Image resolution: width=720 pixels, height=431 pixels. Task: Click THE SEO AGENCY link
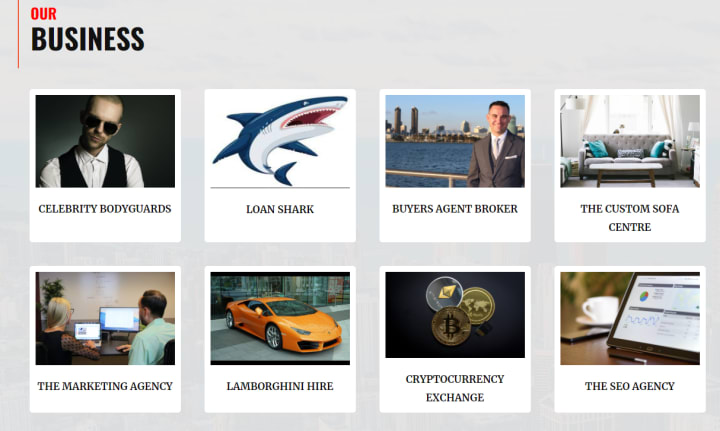tap(630, 386)
